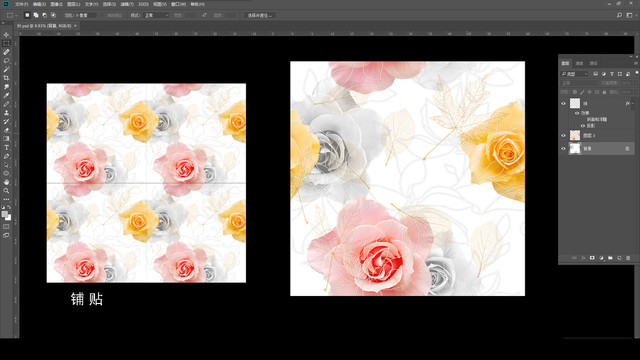Image resolution: width=640 pixels, height=360 pixels.
Task: Select the Brush tool
Action: coord(6,104)
